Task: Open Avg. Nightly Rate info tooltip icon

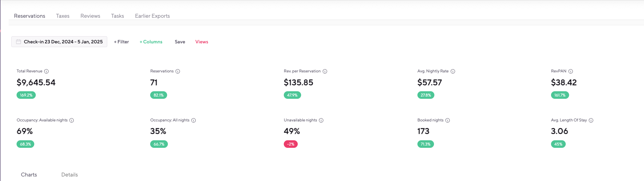Action: (x=453, y=71)
